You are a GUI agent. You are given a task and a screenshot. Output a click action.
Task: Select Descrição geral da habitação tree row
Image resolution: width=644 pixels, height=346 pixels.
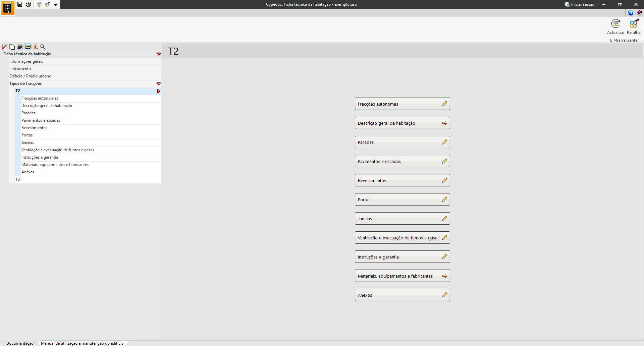point(91,106)
